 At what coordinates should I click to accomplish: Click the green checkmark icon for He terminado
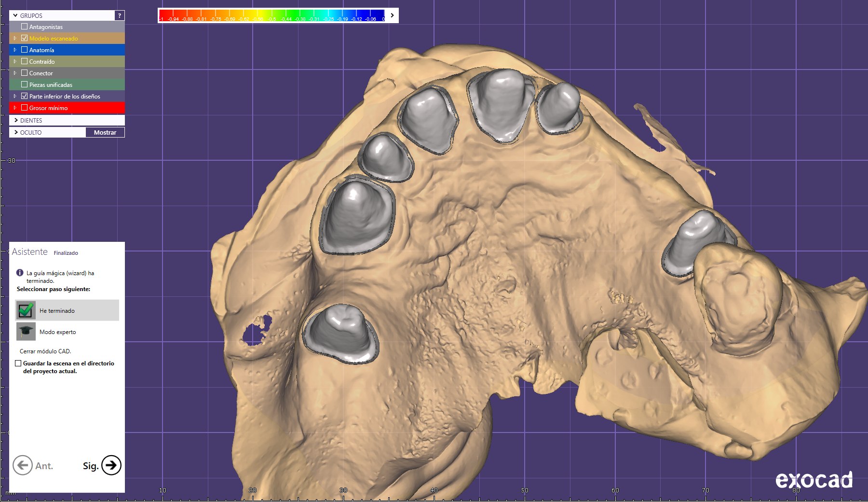tap(26, 310)
